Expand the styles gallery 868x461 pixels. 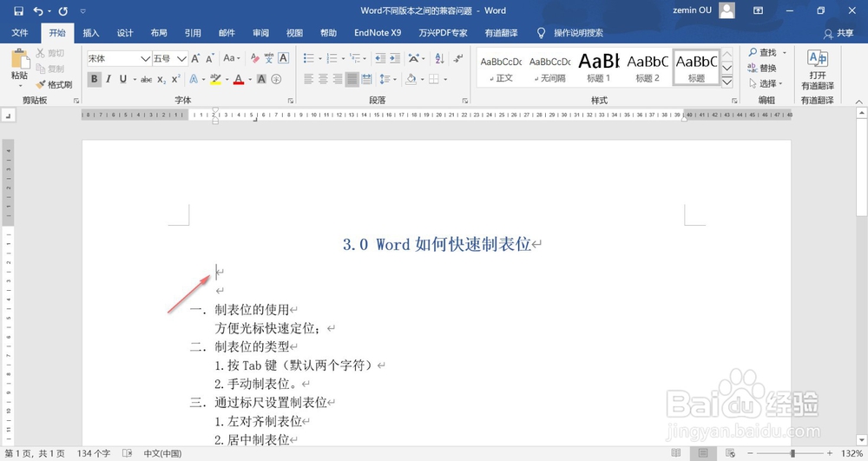tap(727, 82)
